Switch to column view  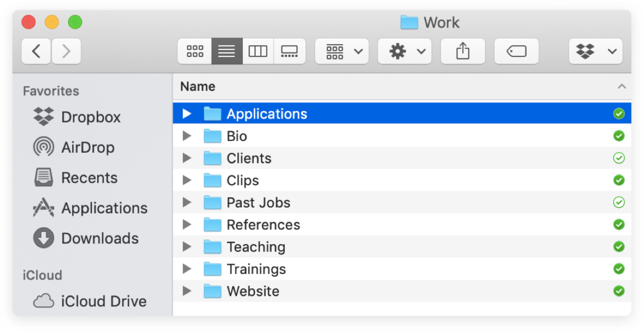(x=258, y=51)
